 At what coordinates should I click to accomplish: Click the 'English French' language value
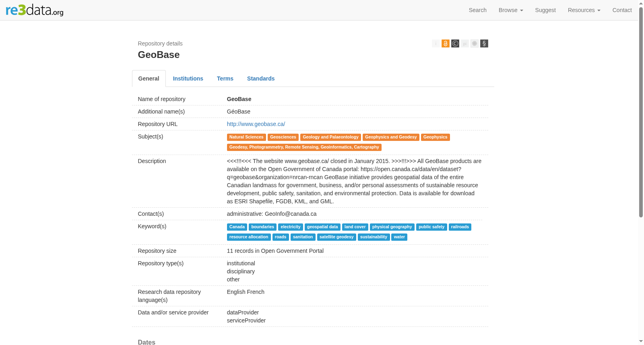click(x=246, y=292)
